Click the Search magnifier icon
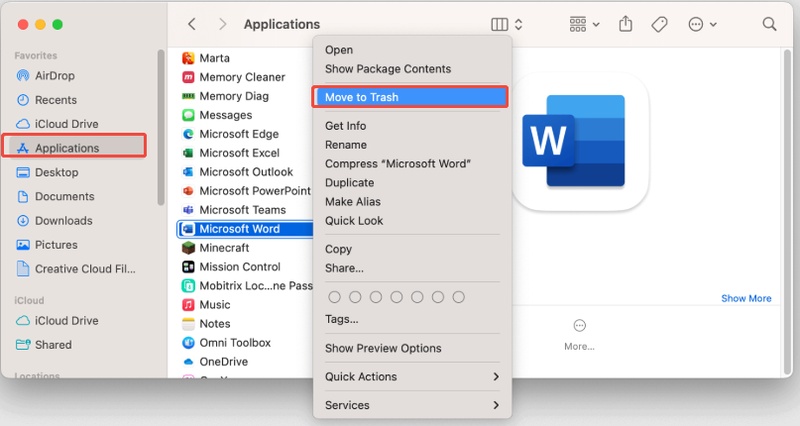Screen dimensions: 800x426 [769, 24]
